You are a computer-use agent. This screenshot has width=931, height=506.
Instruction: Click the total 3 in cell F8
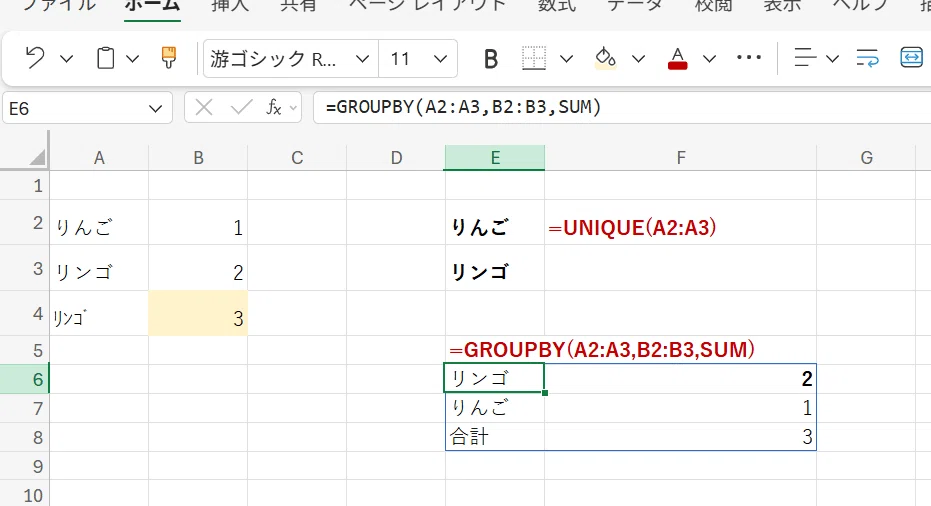pos(680,437)
